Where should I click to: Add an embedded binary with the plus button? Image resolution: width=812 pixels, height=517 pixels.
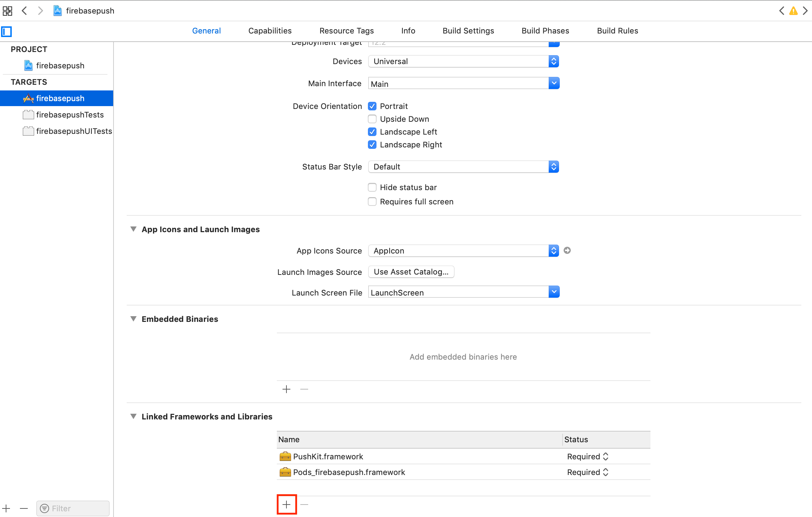[286, 389]
